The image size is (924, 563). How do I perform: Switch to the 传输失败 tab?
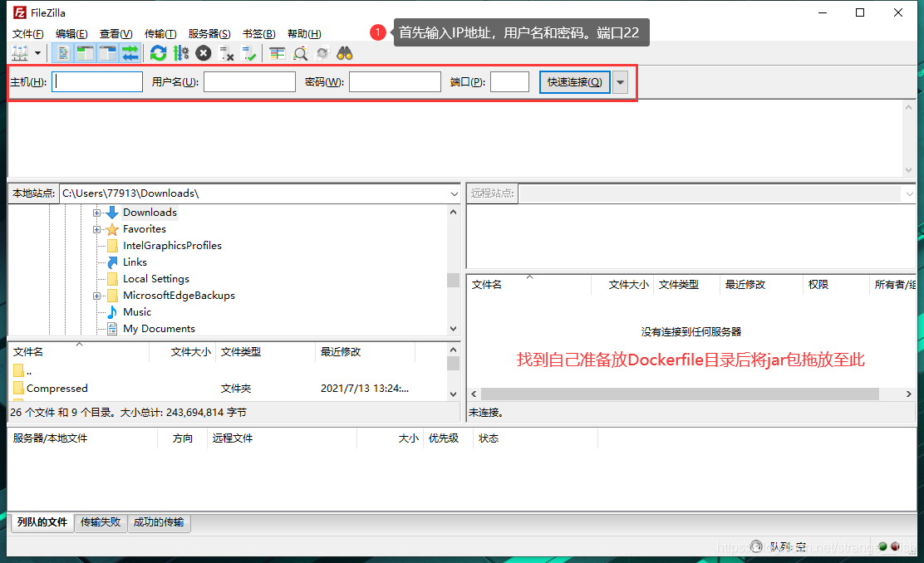101,522
